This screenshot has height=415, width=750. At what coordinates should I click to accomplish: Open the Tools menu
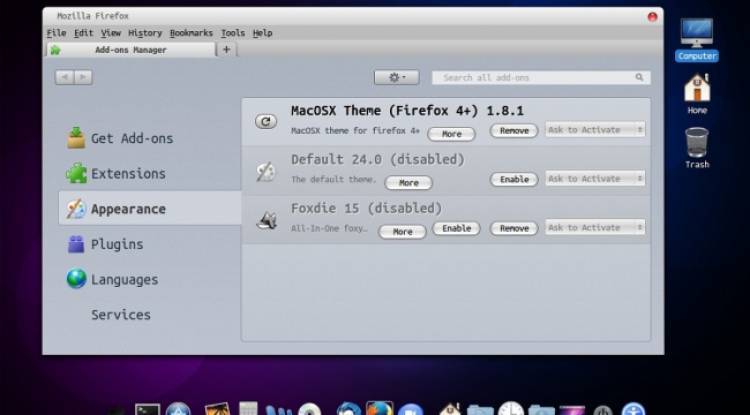coord(233,33)
